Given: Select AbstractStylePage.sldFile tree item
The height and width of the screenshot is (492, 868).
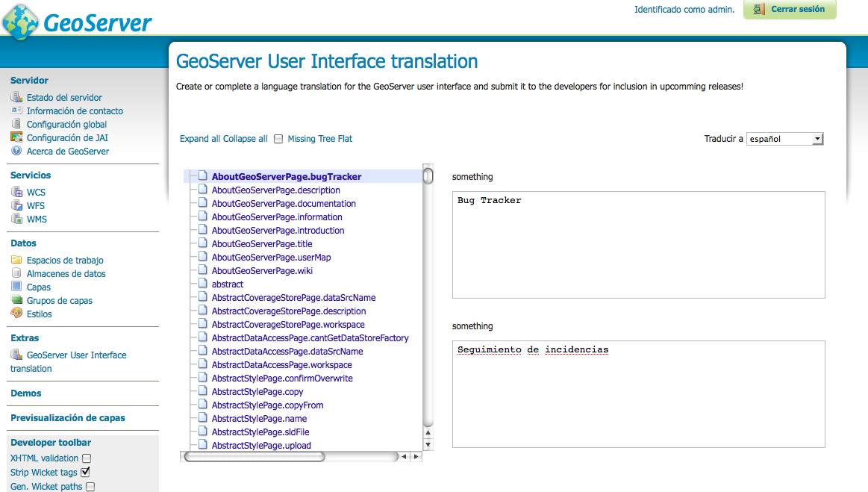Looking at the screenshot, I should [x=260, y=432].
